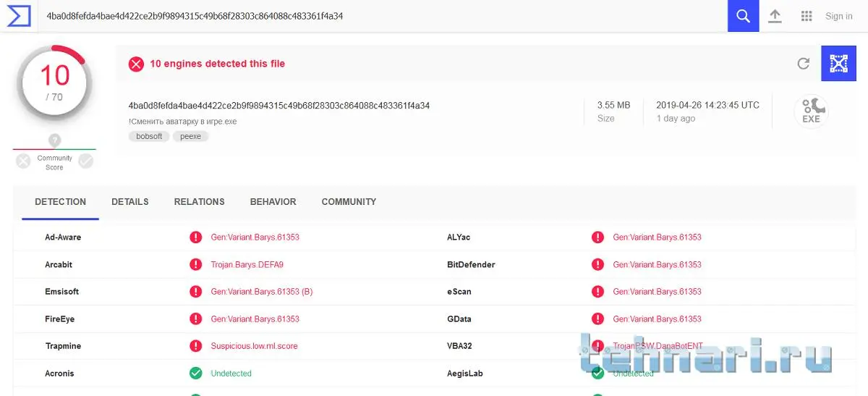
Task: Vote malicious with community X icon
Action: (x=23, y=161)
